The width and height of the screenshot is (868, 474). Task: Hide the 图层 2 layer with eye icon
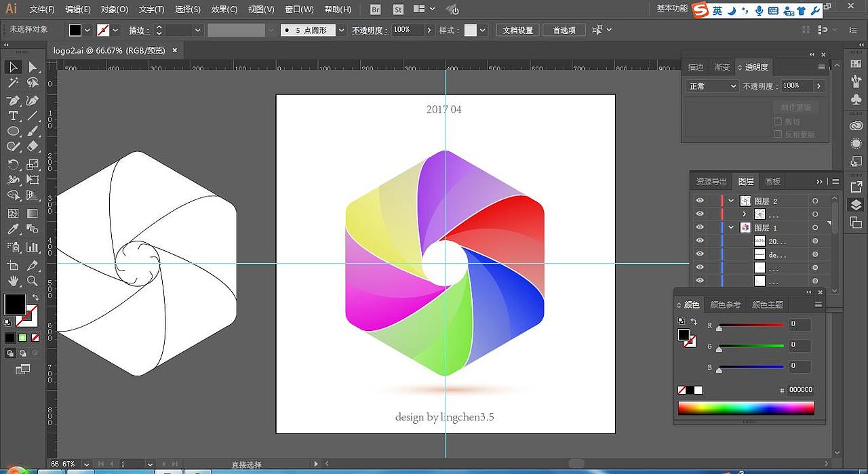pyautogui.click(x=700, y=201)
